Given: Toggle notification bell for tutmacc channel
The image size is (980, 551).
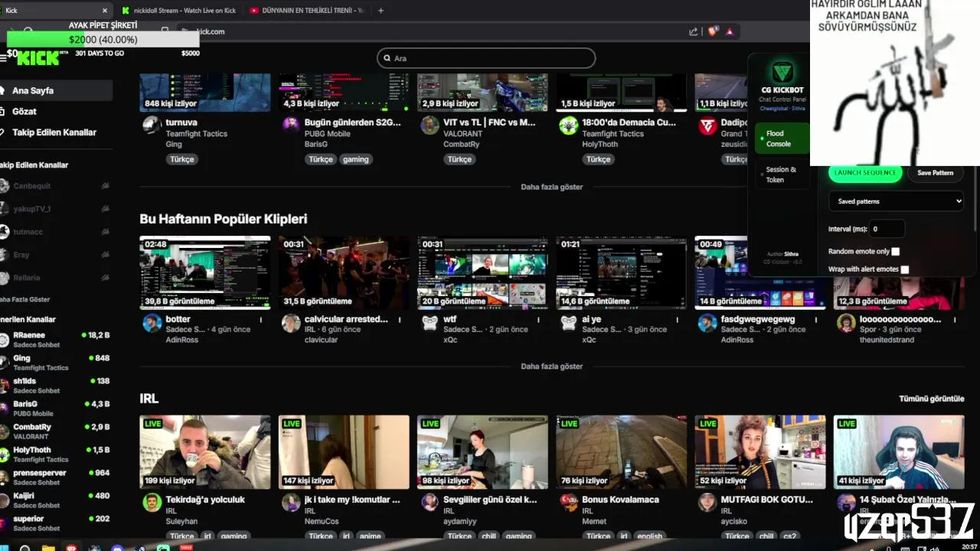Looking at the screenshot, I should pos(105,232).
